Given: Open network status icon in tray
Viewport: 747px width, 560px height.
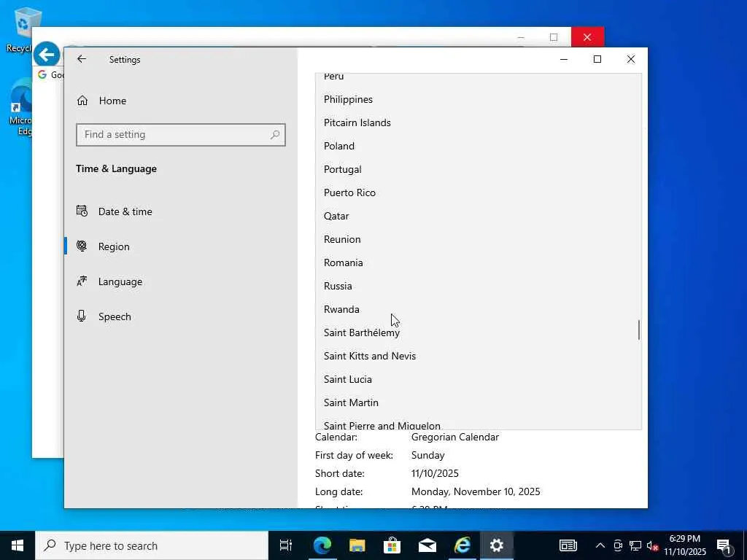Looking at the screenshot, I should click(635, 545).
